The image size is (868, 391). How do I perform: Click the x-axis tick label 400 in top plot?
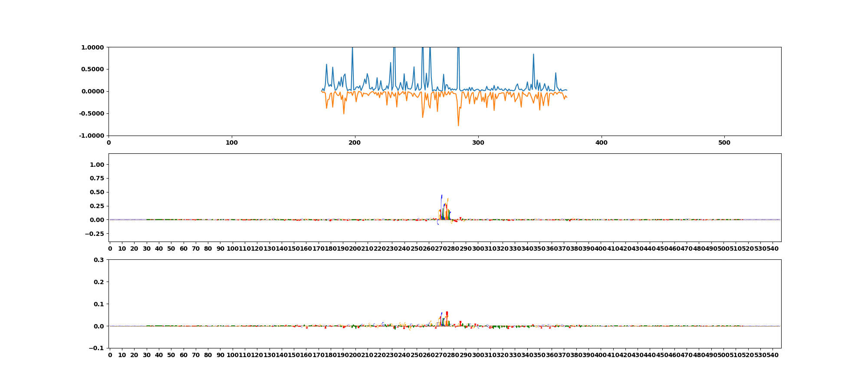[601, 142]
